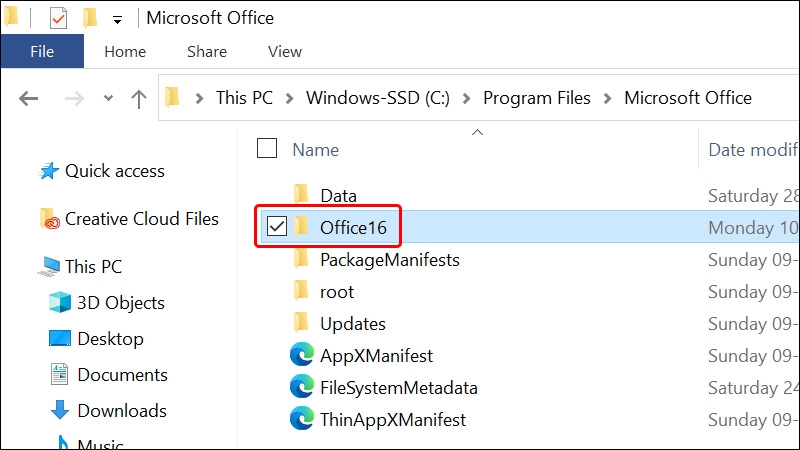Select the Updates folder icon
The image size is (800, 450).
[301, 322]
